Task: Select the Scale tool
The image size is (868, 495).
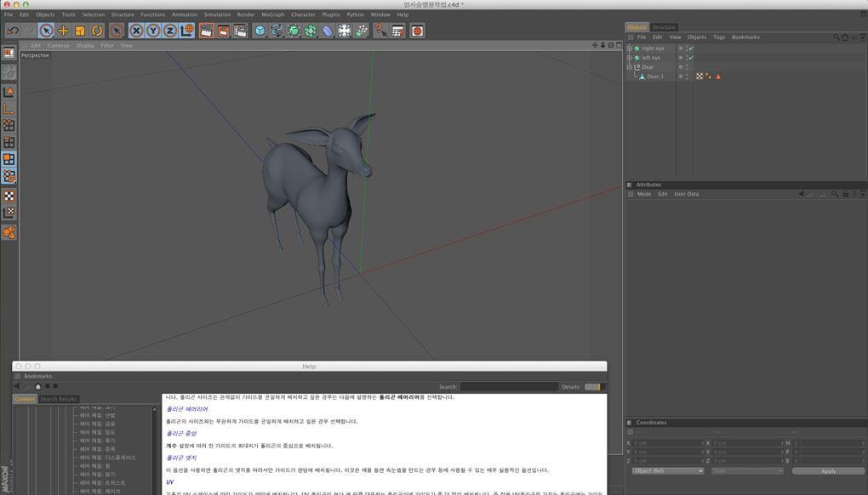Action: tap(80, 31)
